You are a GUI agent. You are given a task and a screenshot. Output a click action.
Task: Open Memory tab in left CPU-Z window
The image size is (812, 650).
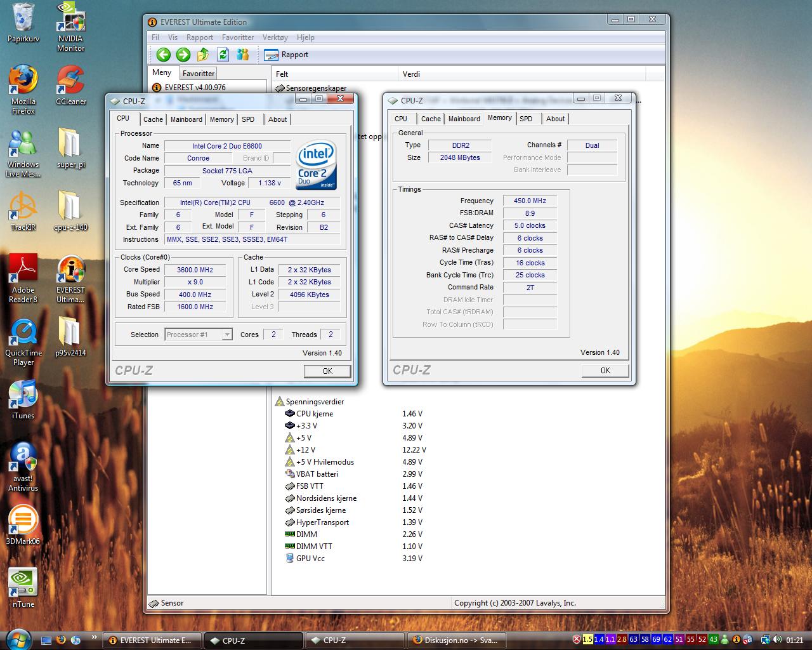tap(222, 119)
